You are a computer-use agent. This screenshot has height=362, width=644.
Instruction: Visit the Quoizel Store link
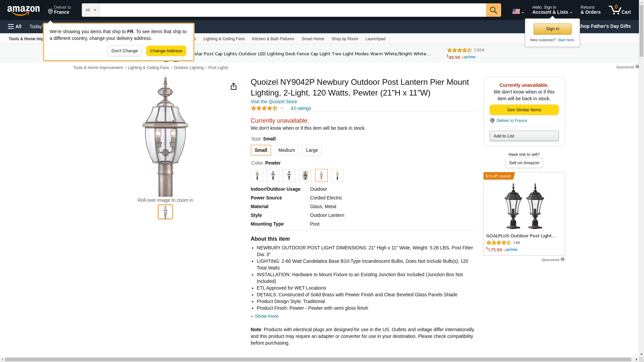(x=274, y=102)
